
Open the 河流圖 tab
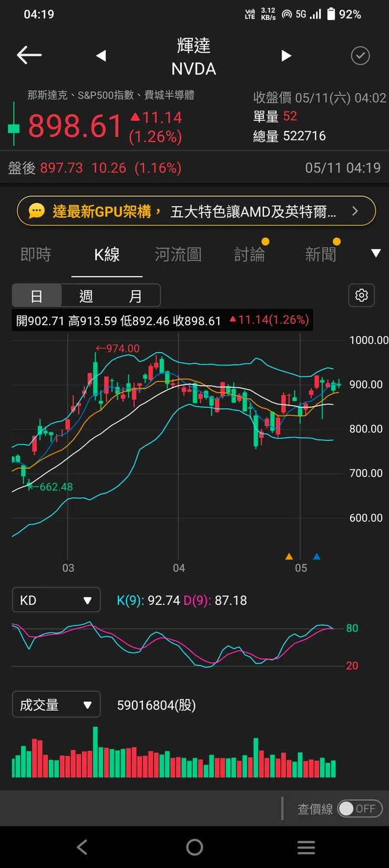click(x=178, y=255)
